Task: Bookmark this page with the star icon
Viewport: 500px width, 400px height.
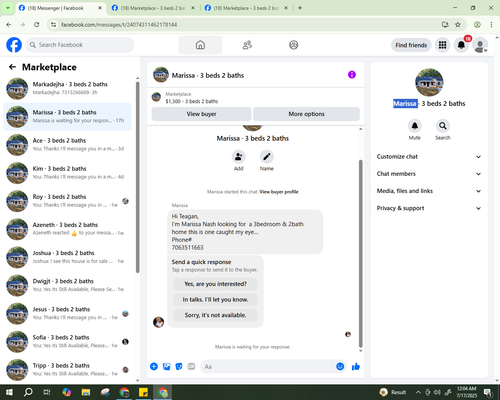Action: pos(458,25)
